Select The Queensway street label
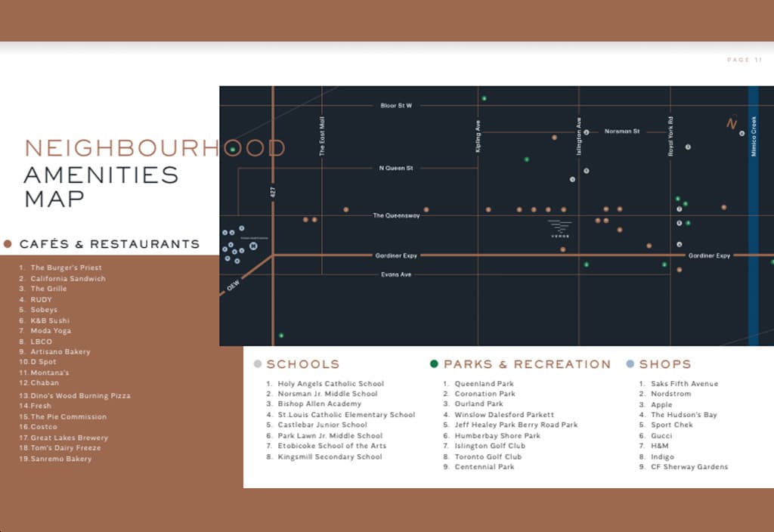This screenshot has height=532, width=774. 396,215
